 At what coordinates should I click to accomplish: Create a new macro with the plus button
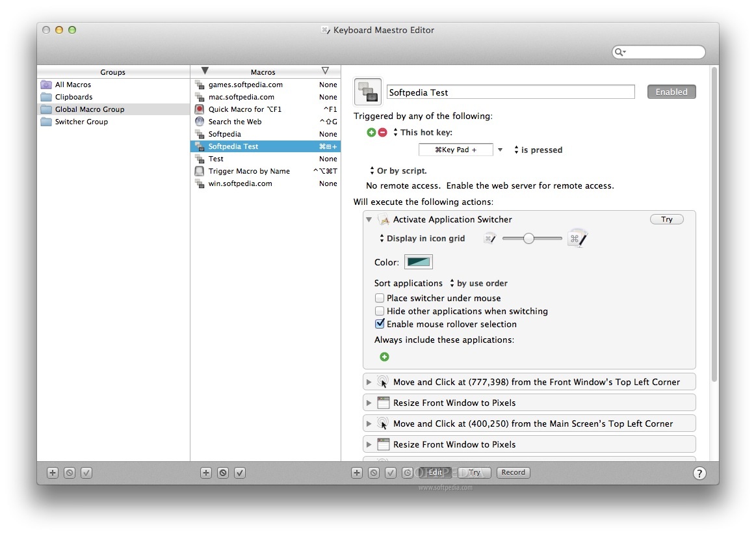205,472
